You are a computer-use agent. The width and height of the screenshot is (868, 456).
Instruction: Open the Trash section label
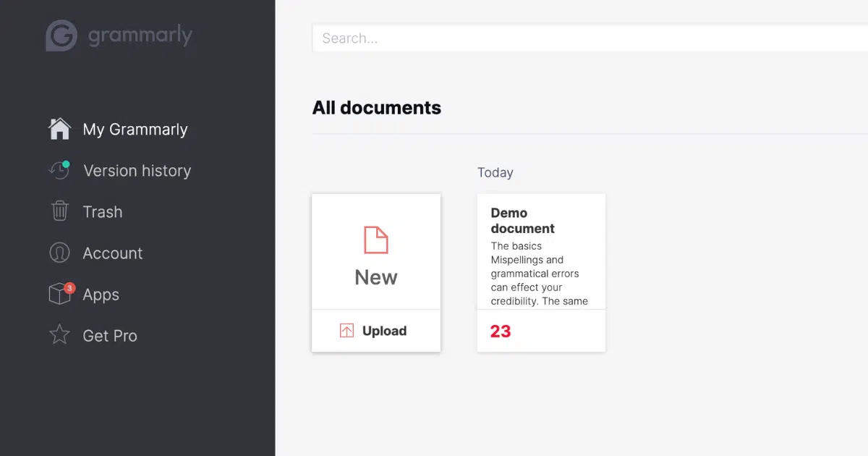[103, 212]
